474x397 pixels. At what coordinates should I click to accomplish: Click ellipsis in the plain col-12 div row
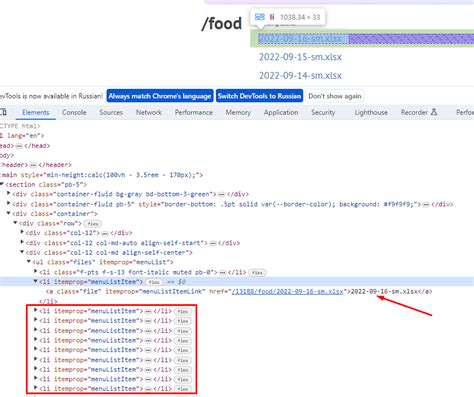105,233
